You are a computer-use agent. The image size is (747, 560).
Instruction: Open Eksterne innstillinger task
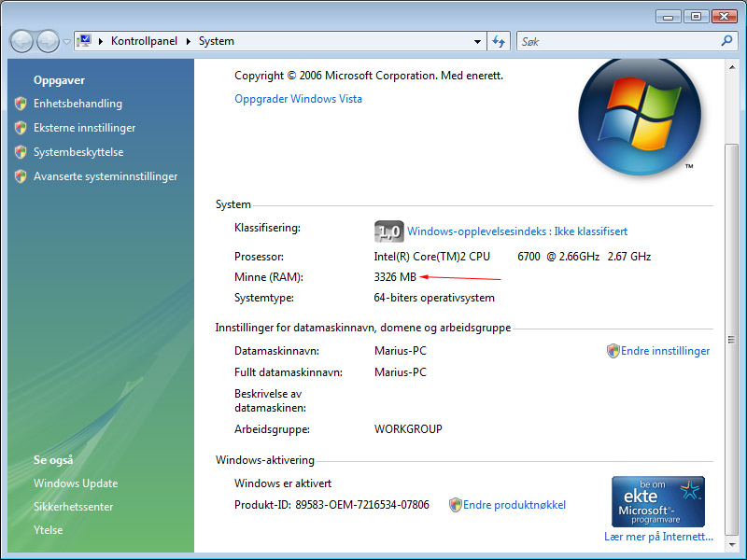coord(84,128)
